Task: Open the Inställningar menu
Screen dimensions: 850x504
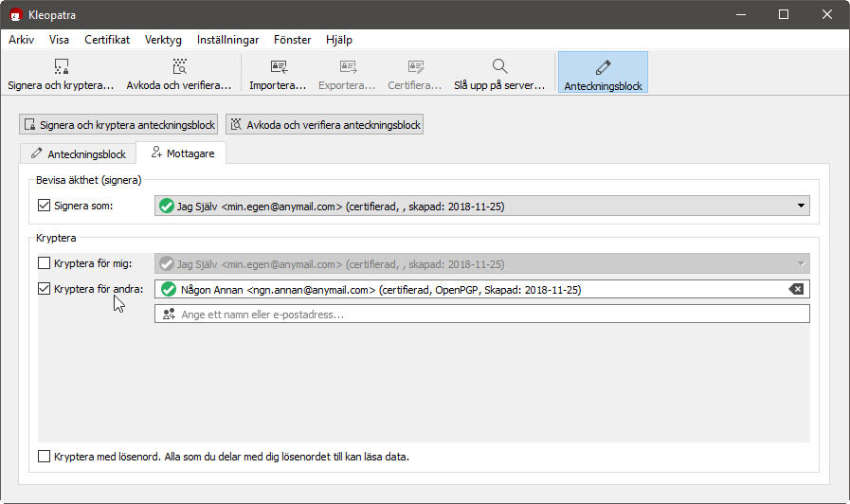Action: coord(227,40)
